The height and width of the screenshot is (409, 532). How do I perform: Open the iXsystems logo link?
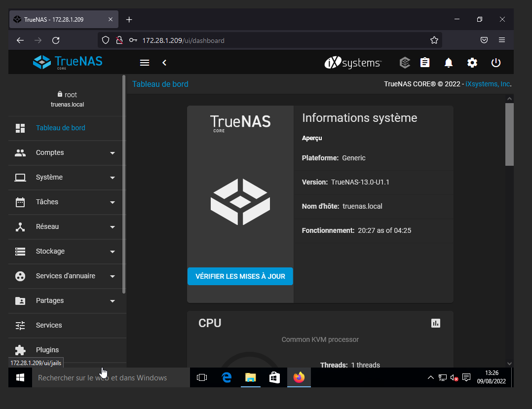pos(353,63)
